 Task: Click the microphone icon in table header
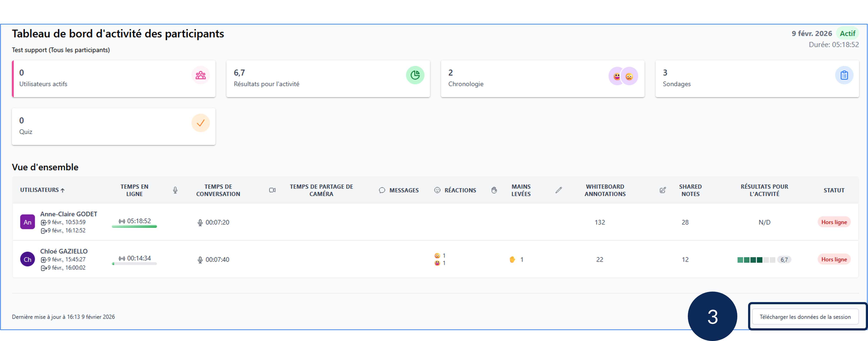click(x=175, y=190)
